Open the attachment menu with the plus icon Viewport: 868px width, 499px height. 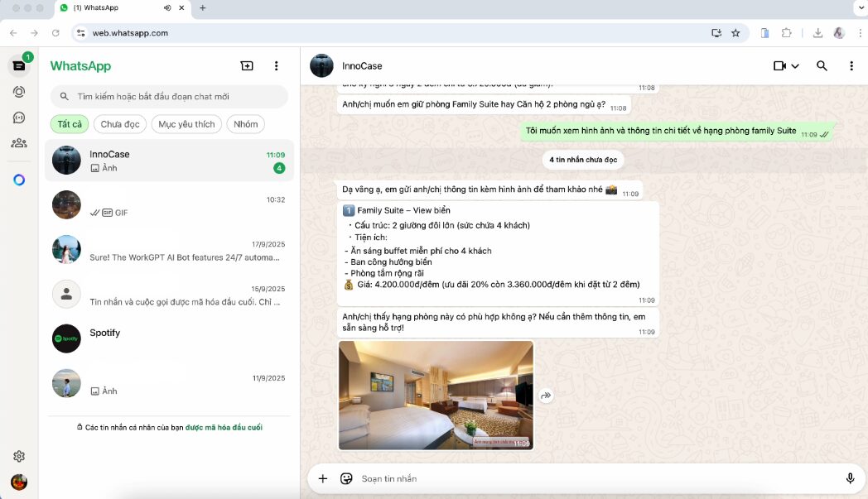click(x=322, y=478)
